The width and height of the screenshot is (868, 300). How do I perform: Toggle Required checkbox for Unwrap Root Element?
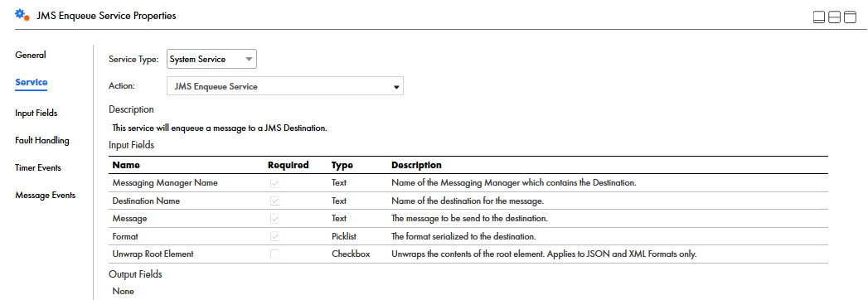pyautogui.click(x=275, y=254)
